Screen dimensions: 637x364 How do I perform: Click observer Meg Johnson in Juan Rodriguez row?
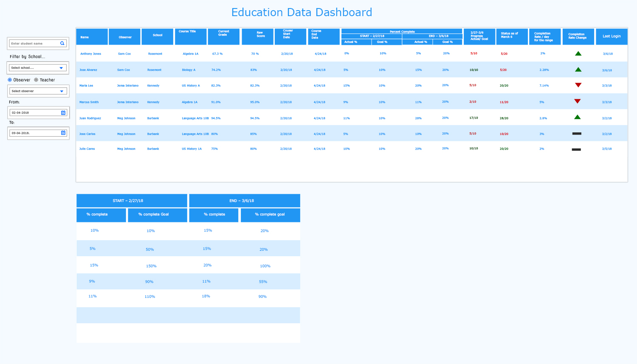tap(126, 118)
